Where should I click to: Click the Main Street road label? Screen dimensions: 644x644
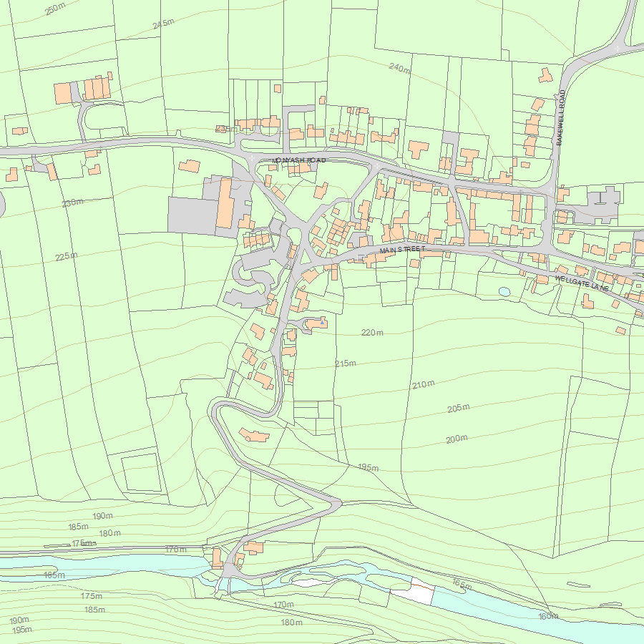click(402, 250)
